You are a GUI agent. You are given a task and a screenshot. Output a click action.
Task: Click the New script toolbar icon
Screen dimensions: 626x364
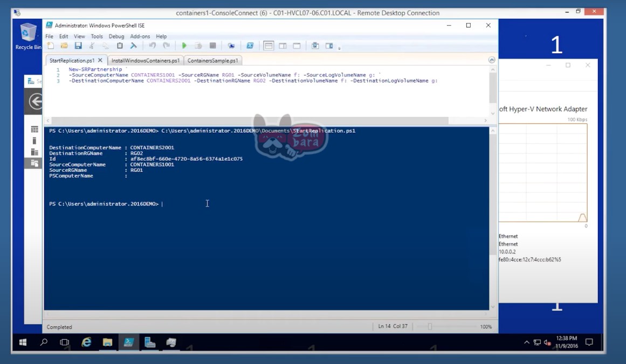(x=51, y=46)
